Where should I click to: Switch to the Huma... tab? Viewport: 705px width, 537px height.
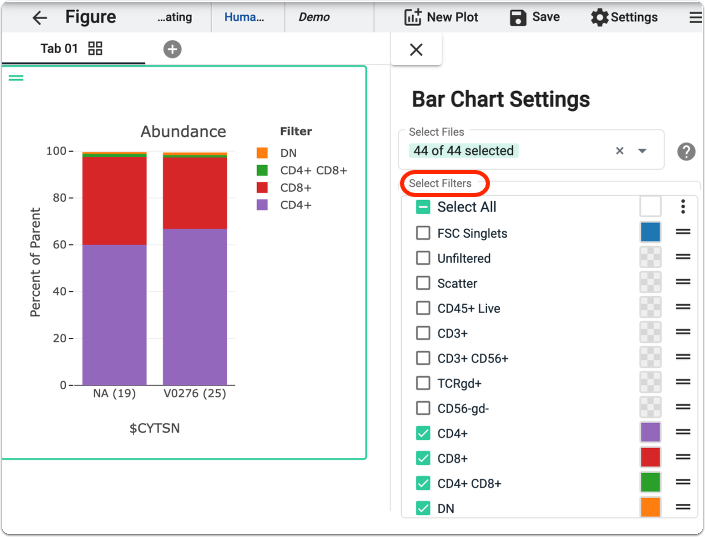tap(244, 18)
